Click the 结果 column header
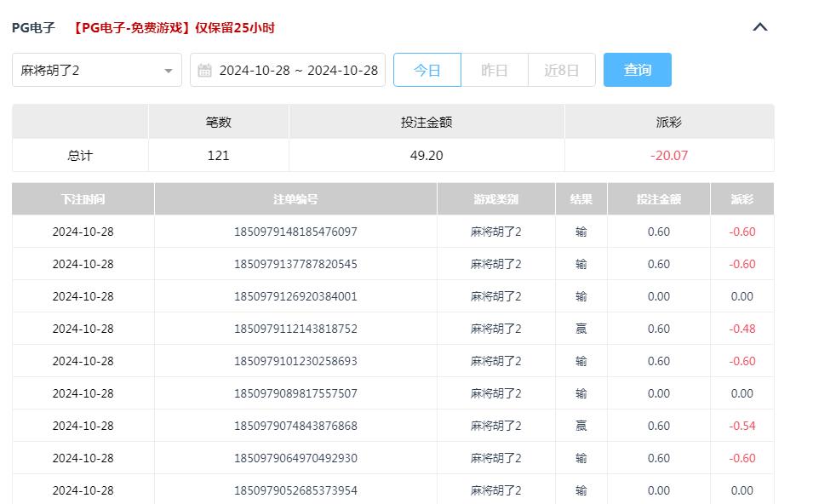The width and height of the screenshot is (813, 504). (581, 198)
